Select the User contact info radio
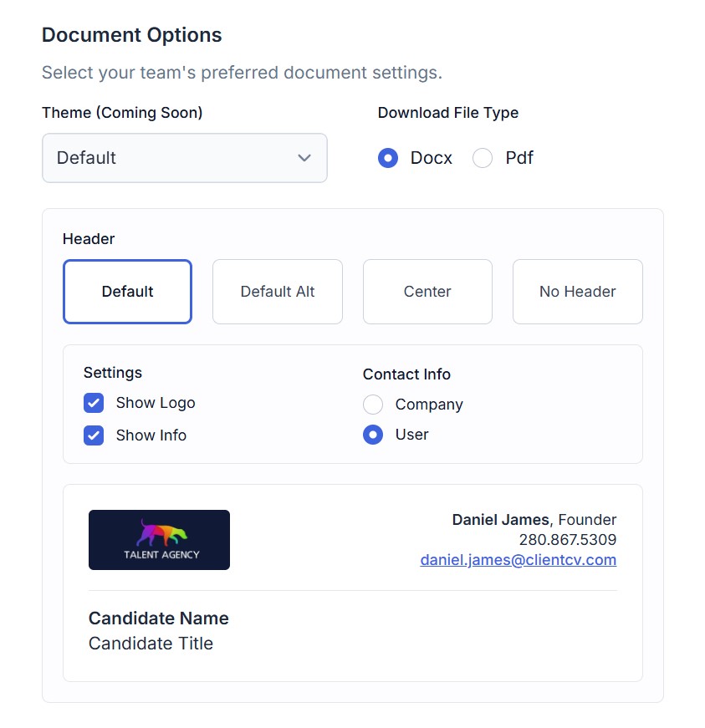The width and height of the screenshot is (705, 728). click(373, 435)
